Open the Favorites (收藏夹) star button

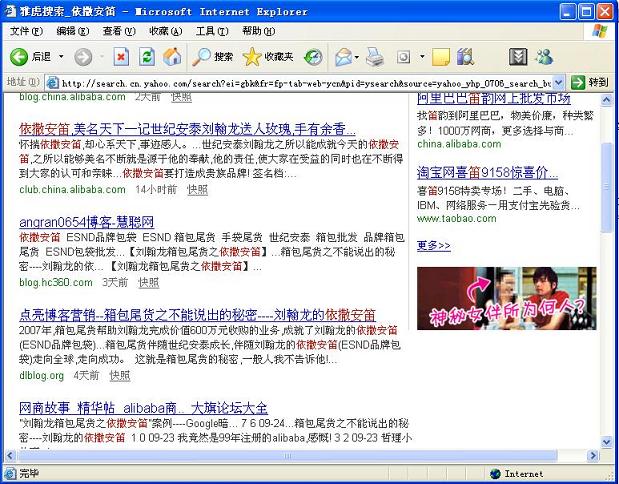click(x=268, y=57)
